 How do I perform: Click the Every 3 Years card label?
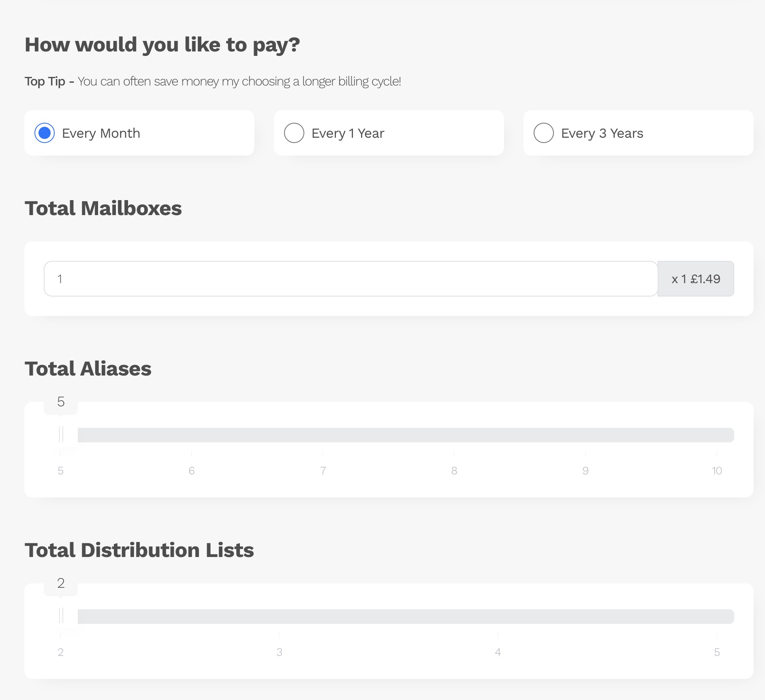(x=602, y=133)
